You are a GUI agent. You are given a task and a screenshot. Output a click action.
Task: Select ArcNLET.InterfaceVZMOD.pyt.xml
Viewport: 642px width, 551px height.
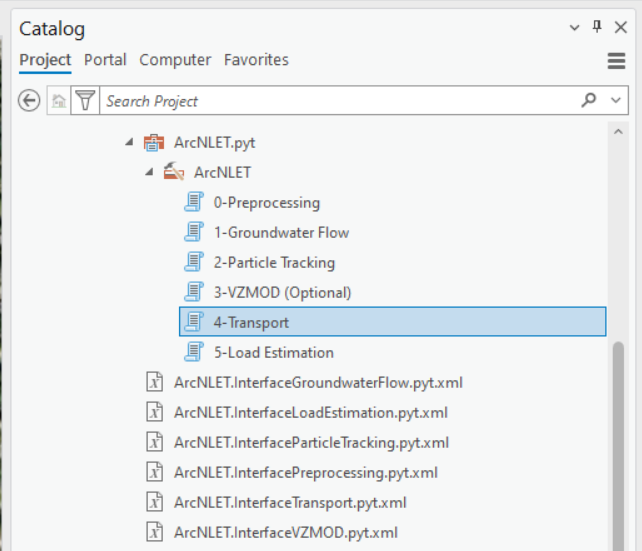(x=285, y=533)
